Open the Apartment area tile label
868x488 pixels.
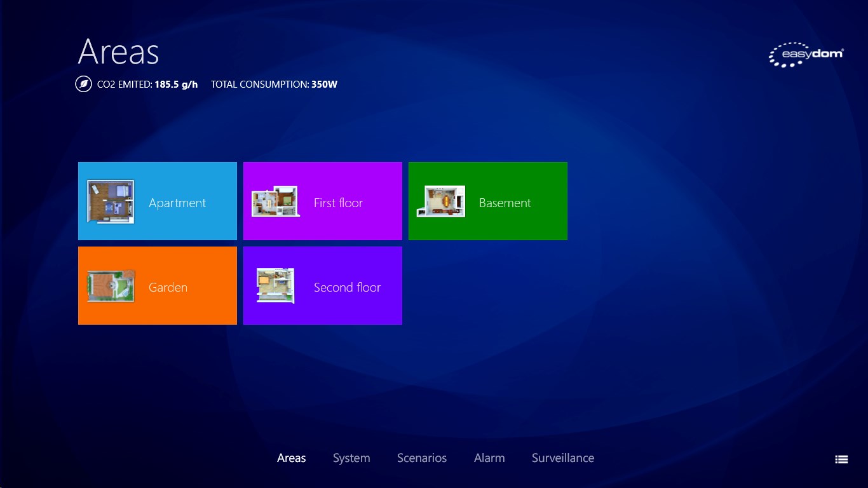177,203
